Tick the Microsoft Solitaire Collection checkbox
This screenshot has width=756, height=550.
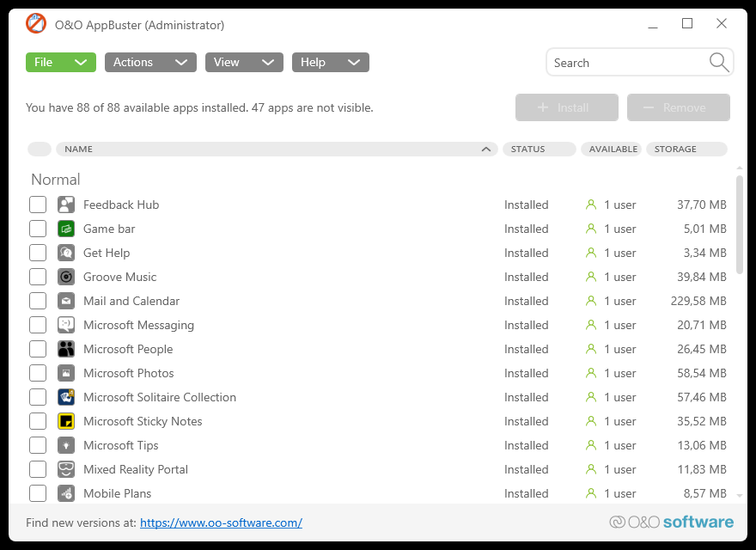point(38,397)
